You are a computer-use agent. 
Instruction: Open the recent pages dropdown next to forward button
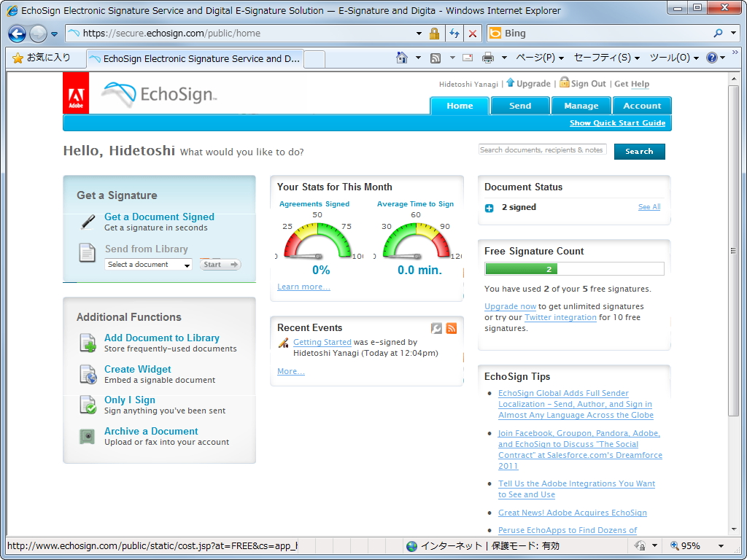pos(54,34)
